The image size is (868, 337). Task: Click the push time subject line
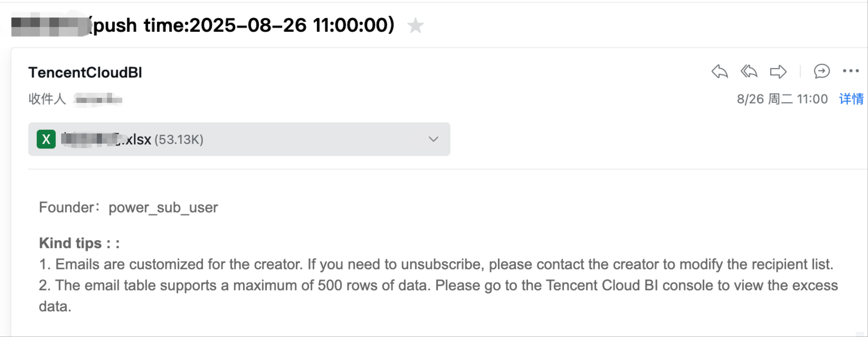(x=243, y=26)
